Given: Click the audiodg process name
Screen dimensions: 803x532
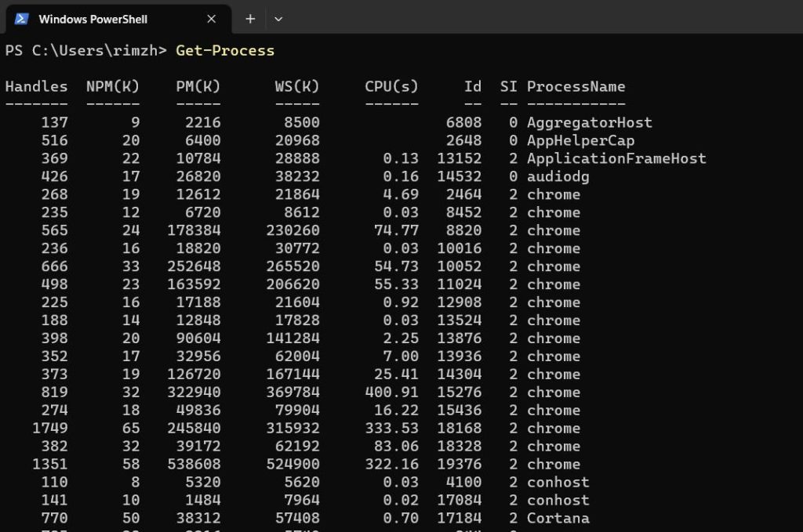Looking at the screenshot, I should coord(558,176).
